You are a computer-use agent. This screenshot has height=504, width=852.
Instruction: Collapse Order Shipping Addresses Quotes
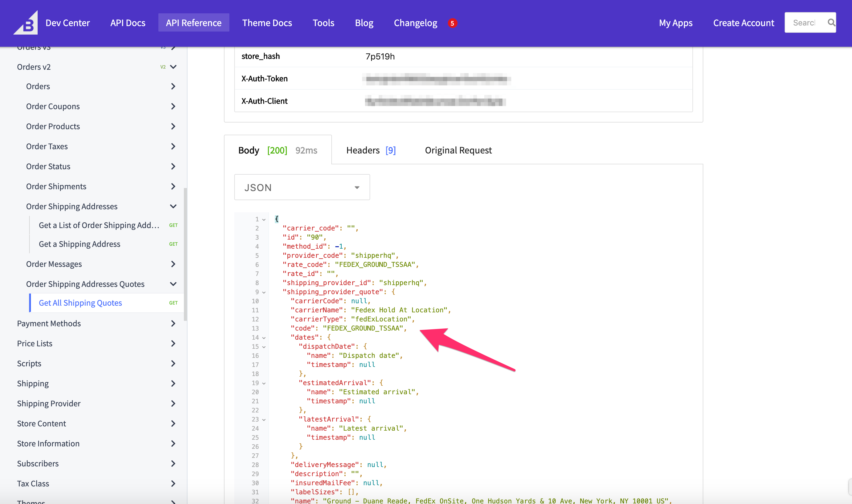click(x=173, y=284)
